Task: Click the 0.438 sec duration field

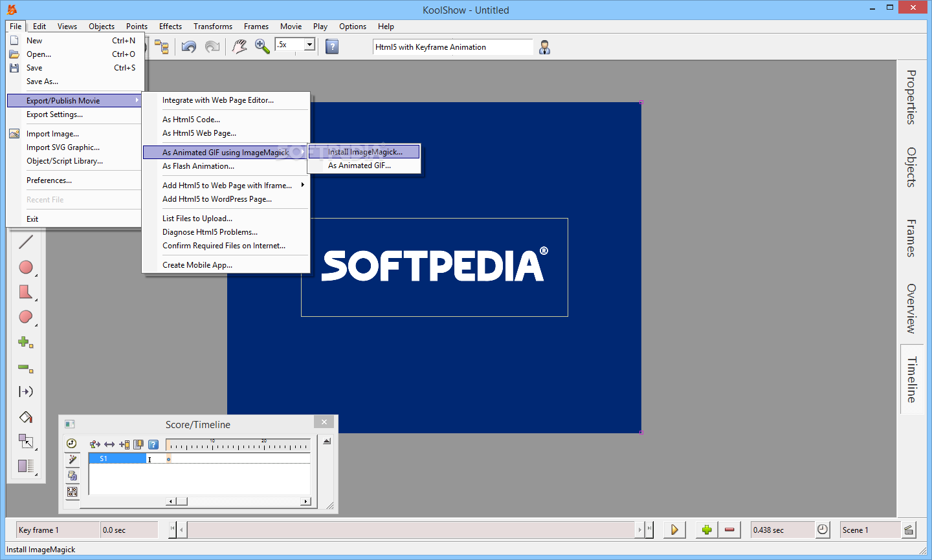Action: tap(782, 530)
